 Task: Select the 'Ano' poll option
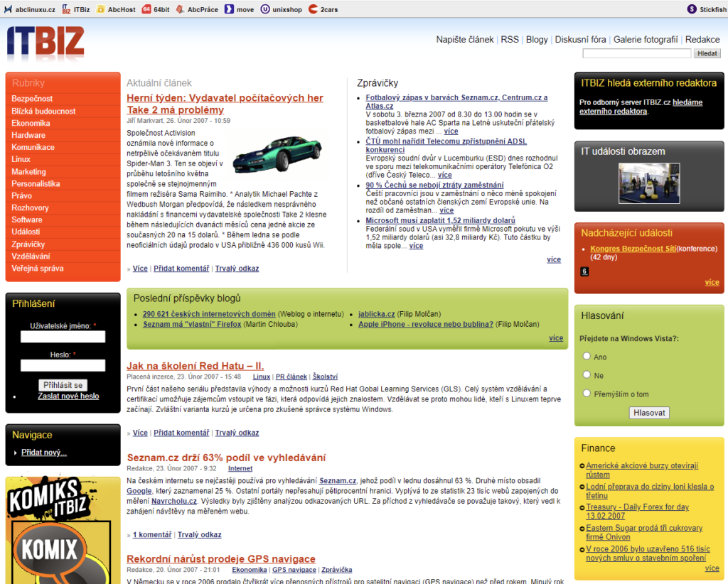(x=587, y=356)
